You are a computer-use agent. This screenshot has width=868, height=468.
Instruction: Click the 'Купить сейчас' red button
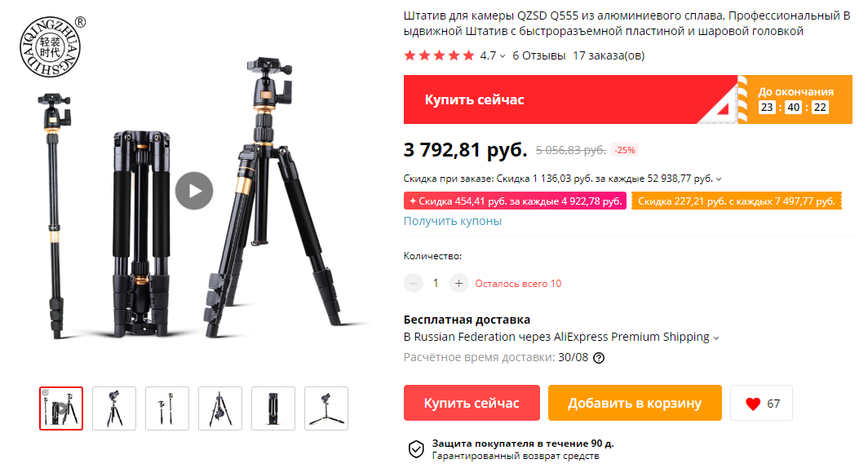[472, 403]
